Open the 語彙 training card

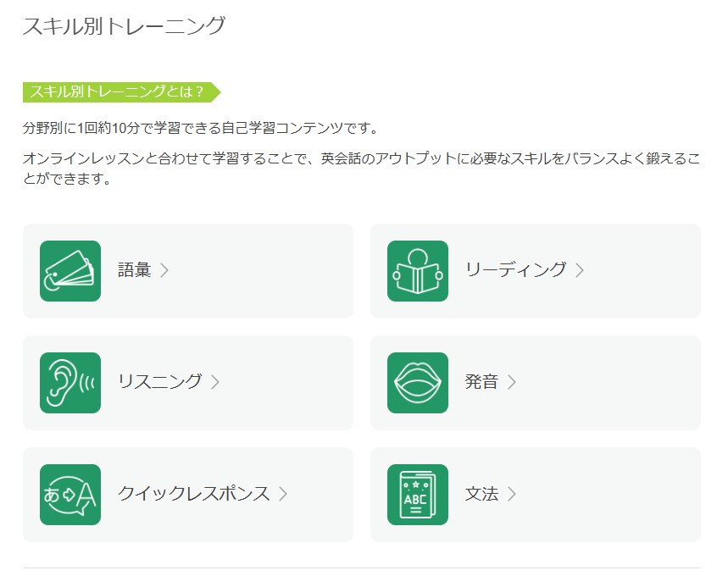click(188, 271)
